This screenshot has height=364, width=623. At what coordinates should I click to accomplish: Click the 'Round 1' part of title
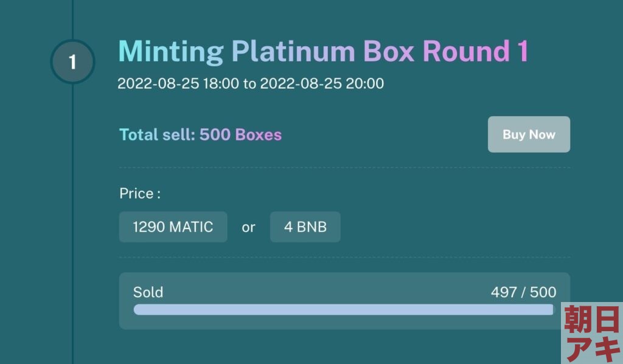pos(475,52)
